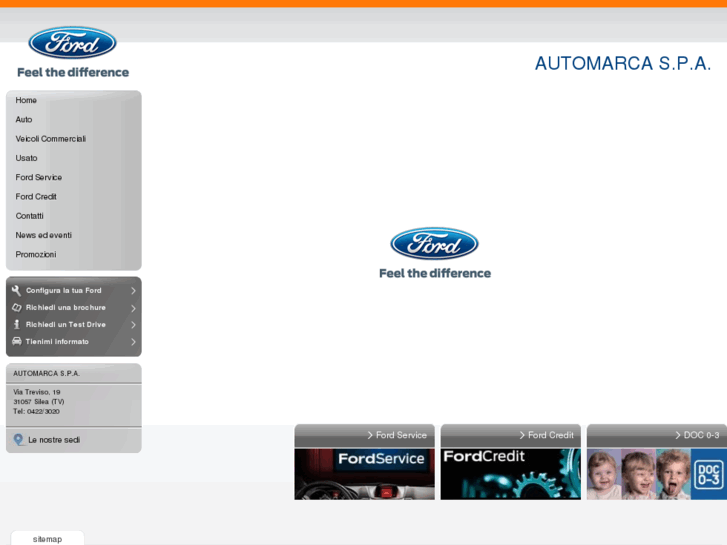This screenshot has height=545, width=727.
Task: Click the AUTOMARCA S.P.A. page title
Action: coord(623,64)
